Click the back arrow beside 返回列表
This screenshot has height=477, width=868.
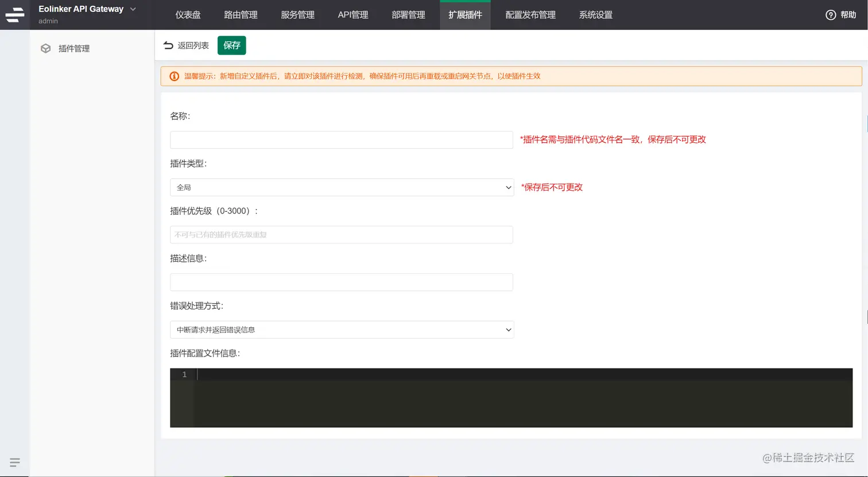coord(166,45)
